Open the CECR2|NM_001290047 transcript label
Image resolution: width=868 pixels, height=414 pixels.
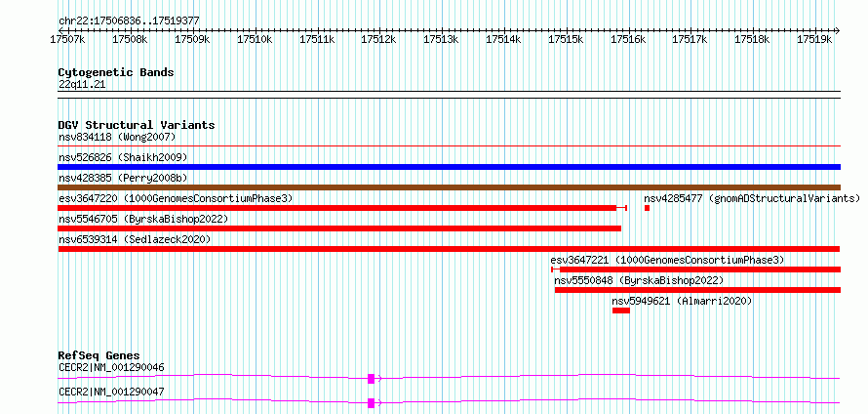(111, 392)
